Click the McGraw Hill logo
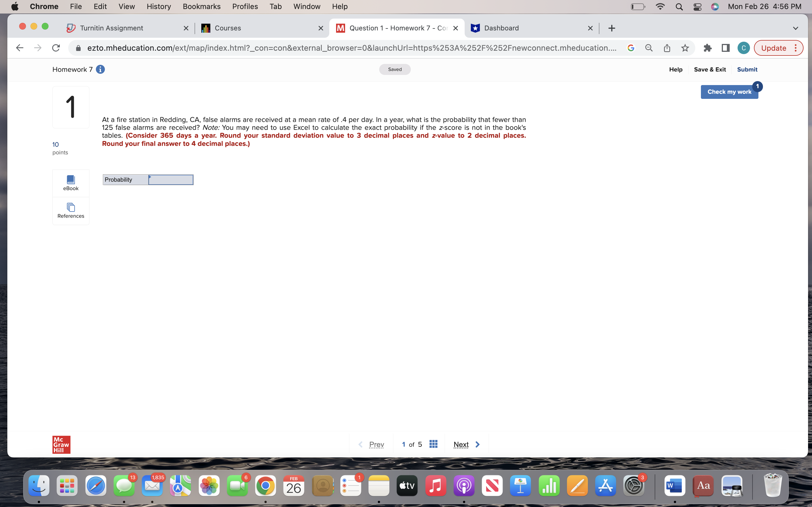The height and width of the screenshot is (507, 812). point(61,444)
